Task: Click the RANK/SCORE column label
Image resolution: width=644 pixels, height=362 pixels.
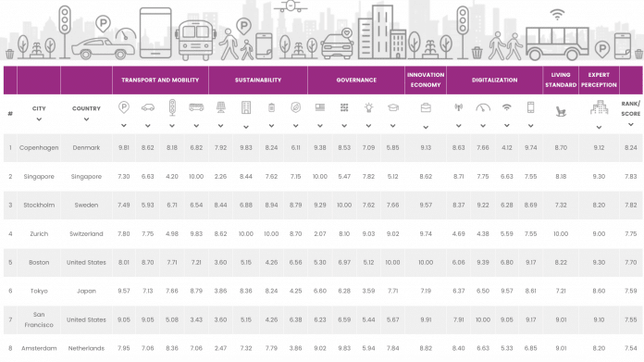Action: [631, 108]
